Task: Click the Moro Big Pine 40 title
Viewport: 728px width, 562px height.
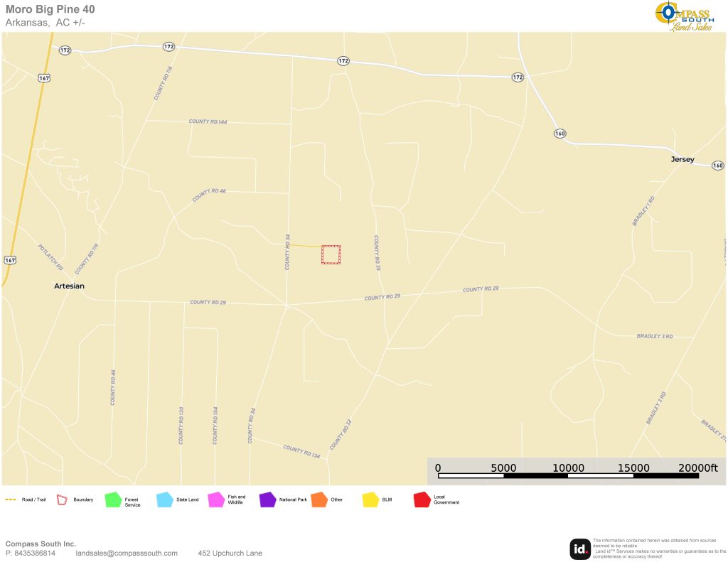Action: tap(50, 9)
